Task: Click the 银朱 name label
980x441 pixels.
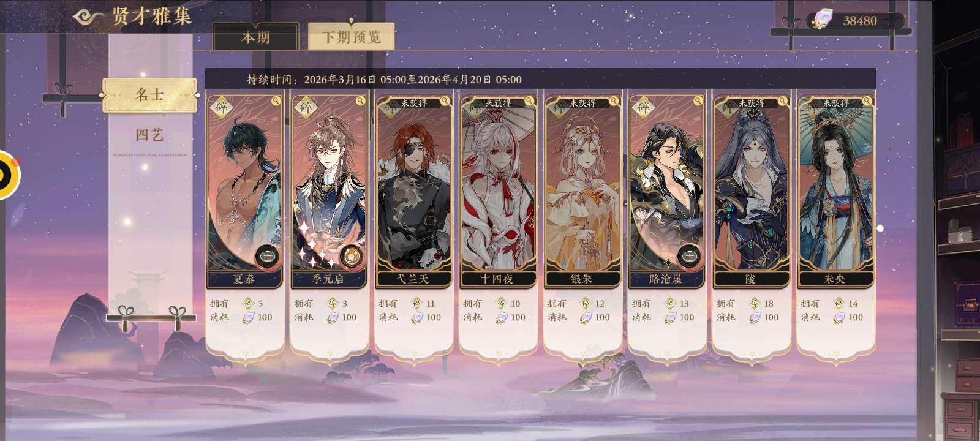Action: (x=582, y=279)
